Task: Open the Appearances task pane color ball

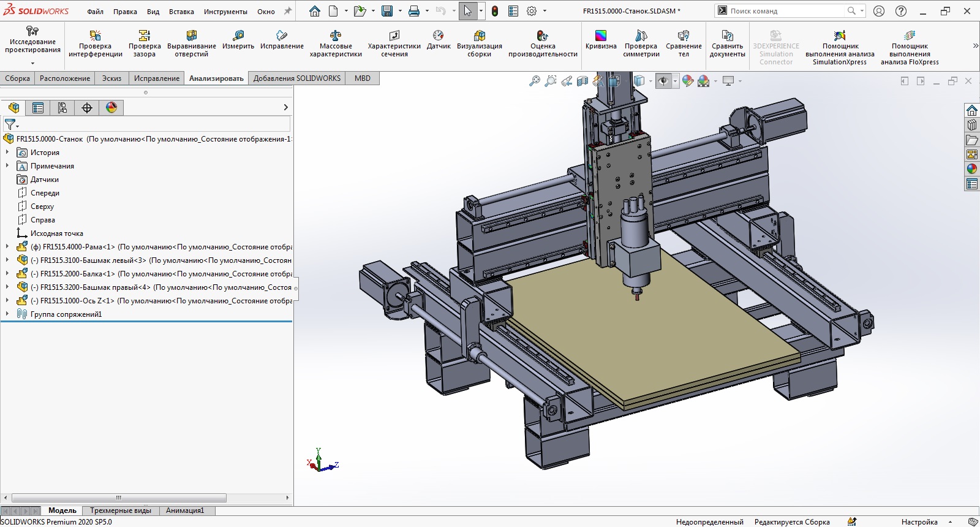Action: click(972, 169)
